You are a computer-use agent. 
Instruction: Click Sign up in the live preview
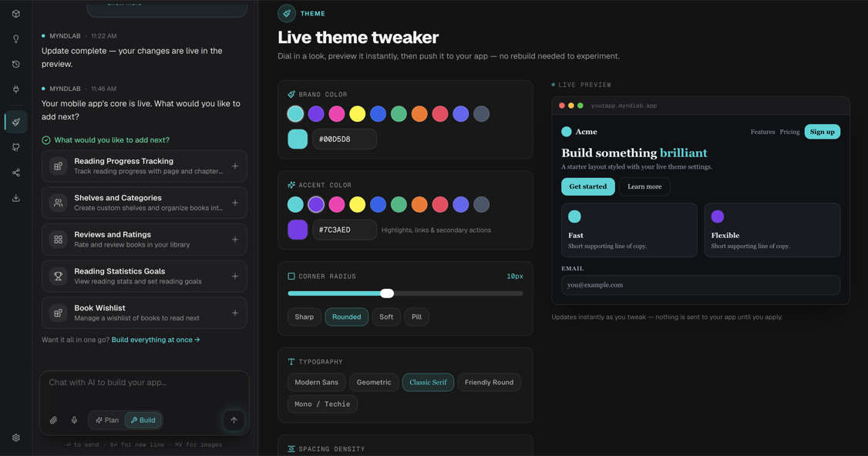coord(822,132)
